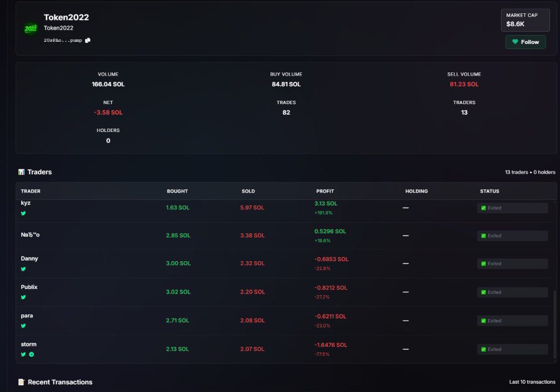Sort by the PROFIT column header

pos(325,191)
